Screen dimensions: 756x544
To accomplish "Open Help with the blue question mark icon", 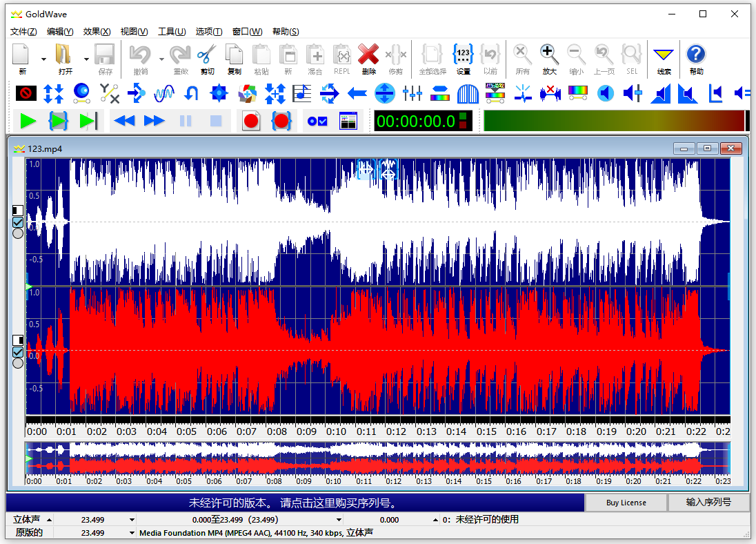I will click(x=696, y=59).
